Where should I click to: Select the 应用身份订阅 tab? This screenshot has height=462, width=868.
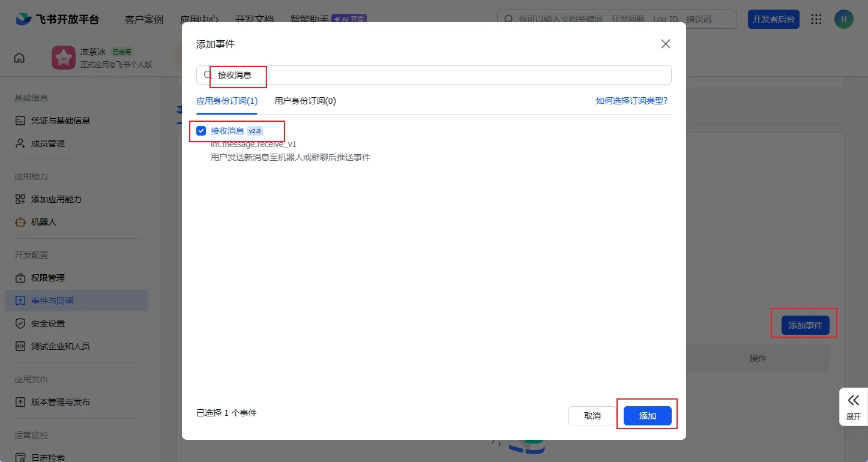click(227, 101)
